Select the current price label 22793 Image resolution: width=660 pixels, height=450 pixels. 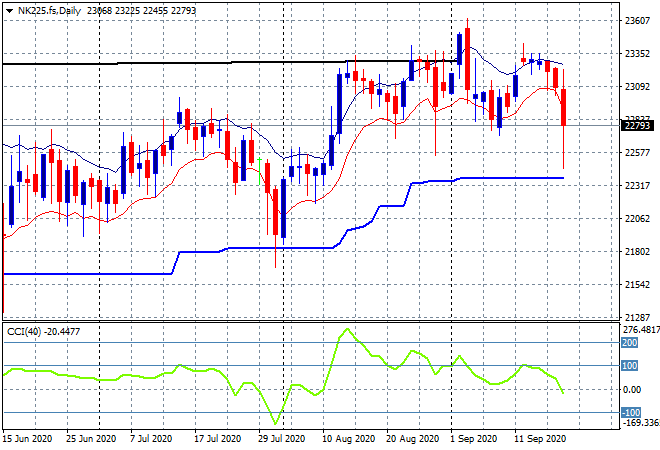637,125
